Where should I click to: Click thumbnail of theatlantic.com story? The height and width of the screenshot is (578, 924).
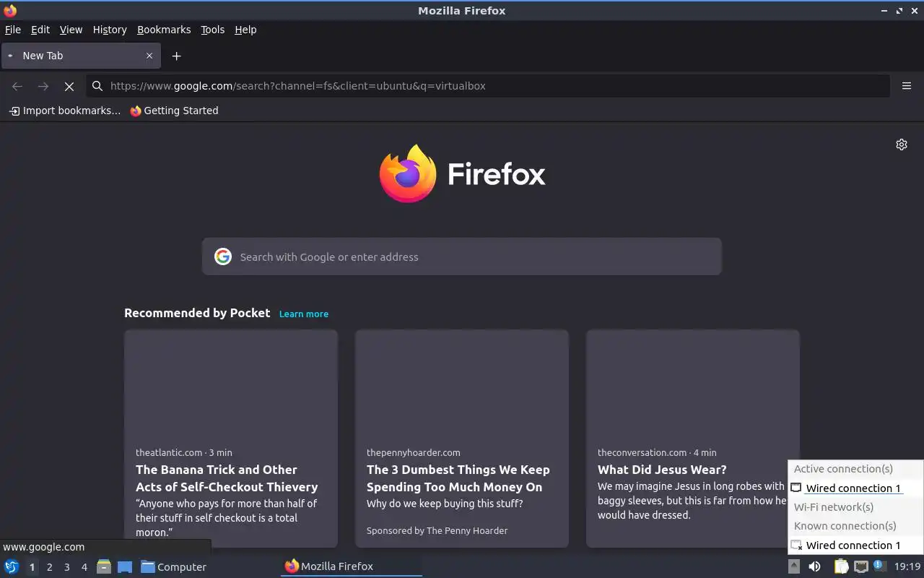[231, 384]
